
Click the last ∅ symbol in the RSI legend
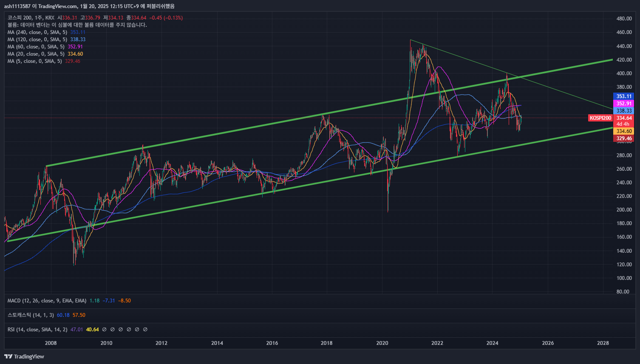click(145, 330)
